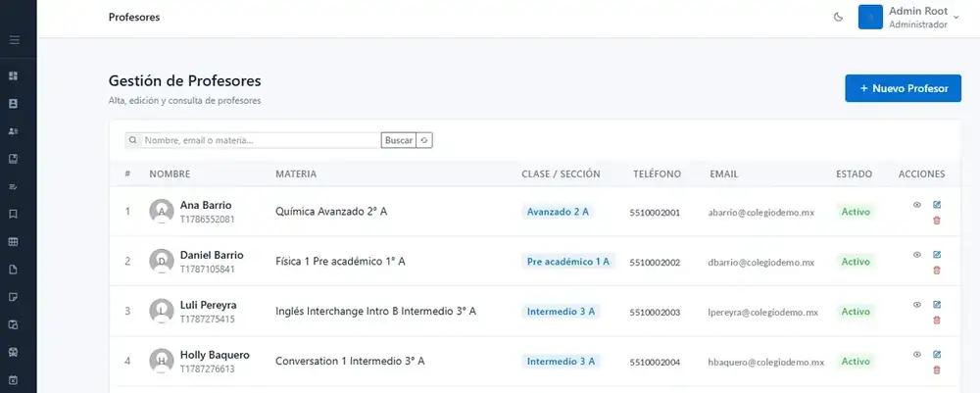Click the NOMBRE column header
The height and width of the screenshot is (393, 980).
[170, 174]
